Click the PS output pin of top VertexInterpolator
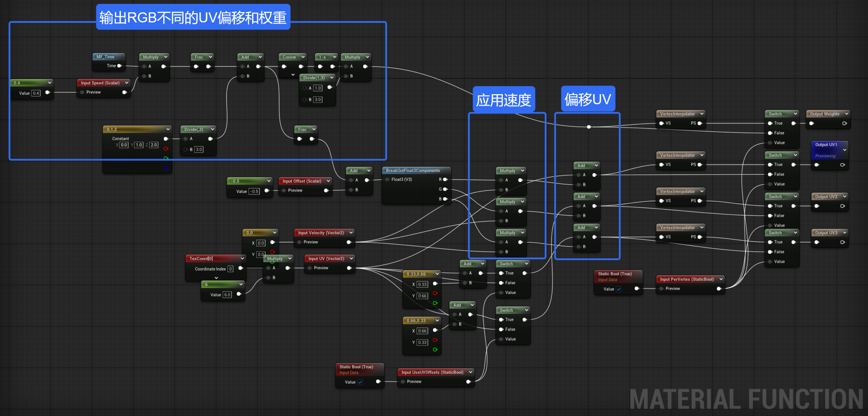868x416 pixels. tap(700, 123)
